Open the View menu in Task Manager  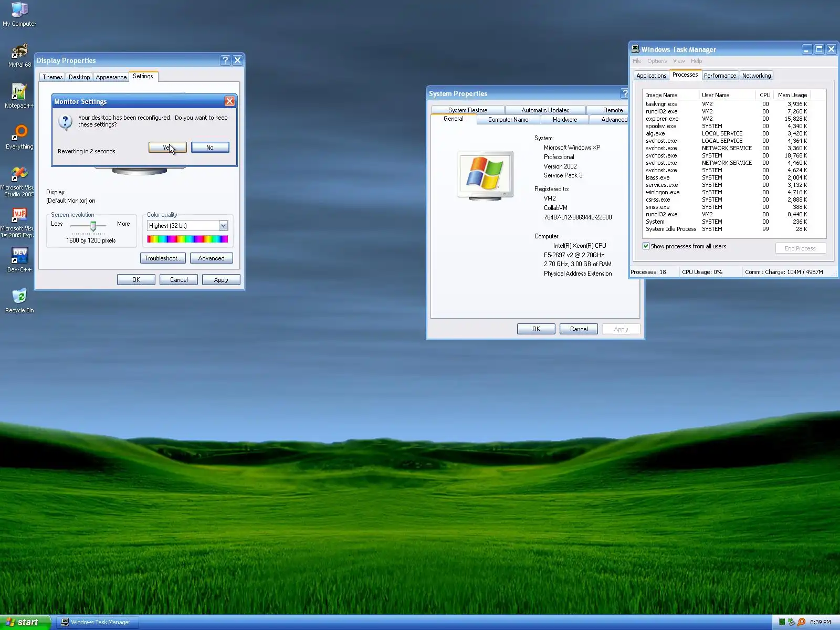(x=679, y=61)
